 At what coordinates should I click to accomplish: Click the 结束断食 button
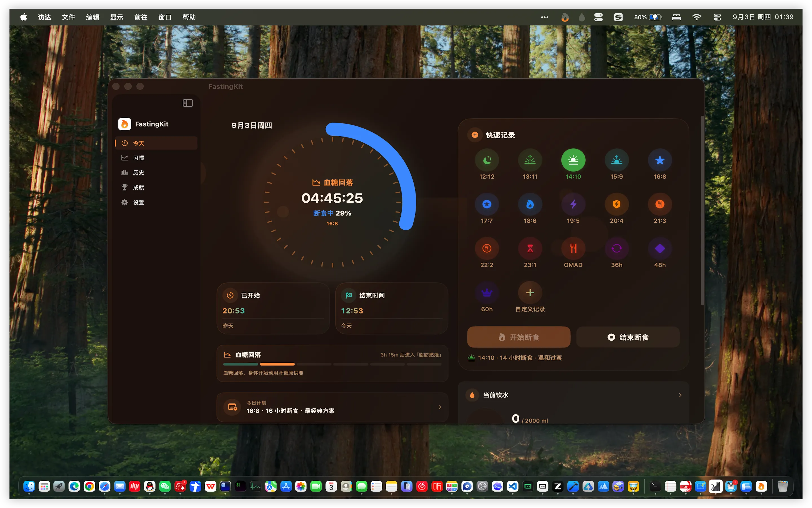point(628,337)
